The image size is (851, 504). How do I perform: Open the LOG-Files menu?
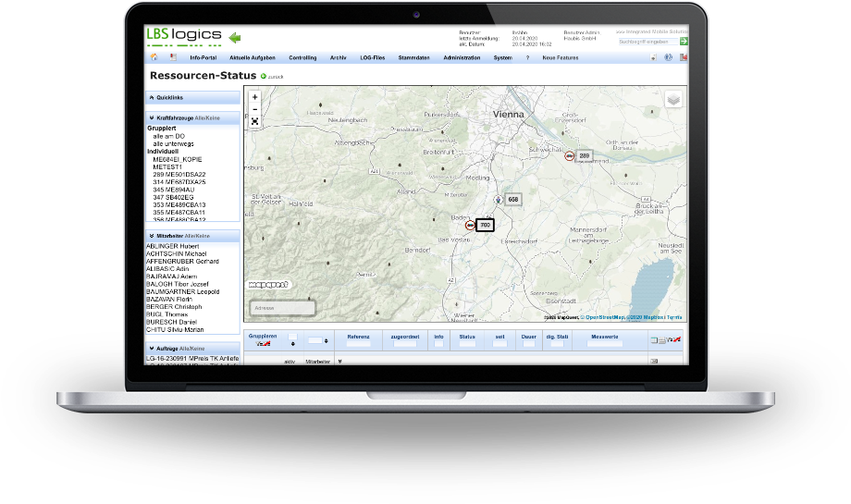point(372,57)
